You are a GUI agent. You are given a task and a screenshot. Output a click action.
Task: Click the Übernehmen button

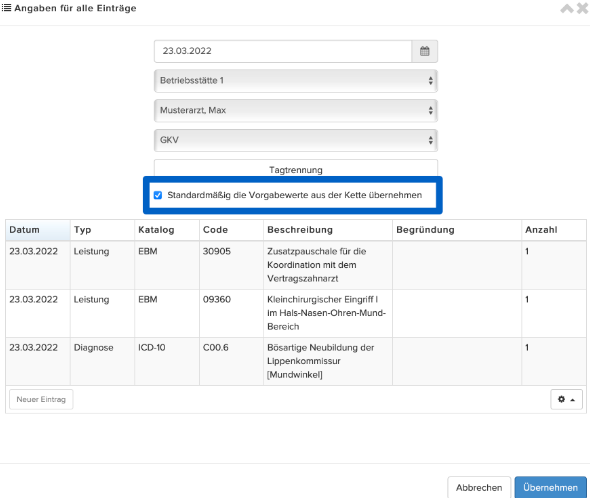(550, 487)
